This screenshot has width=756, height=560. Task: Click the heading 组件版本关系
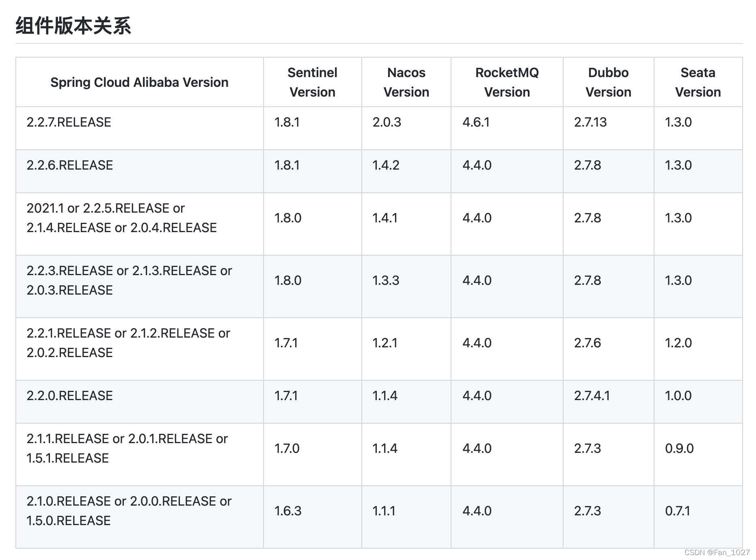click(73, 26)
